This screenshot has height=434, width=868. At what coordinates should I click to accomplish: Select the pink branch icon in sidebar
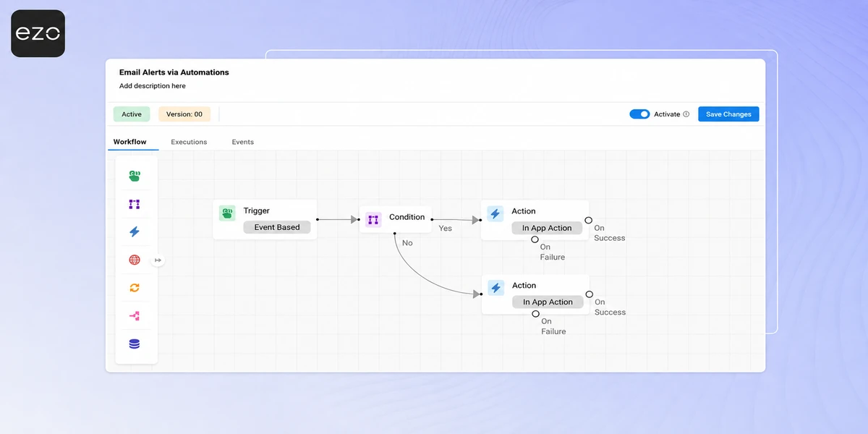[x=135, y=316]
